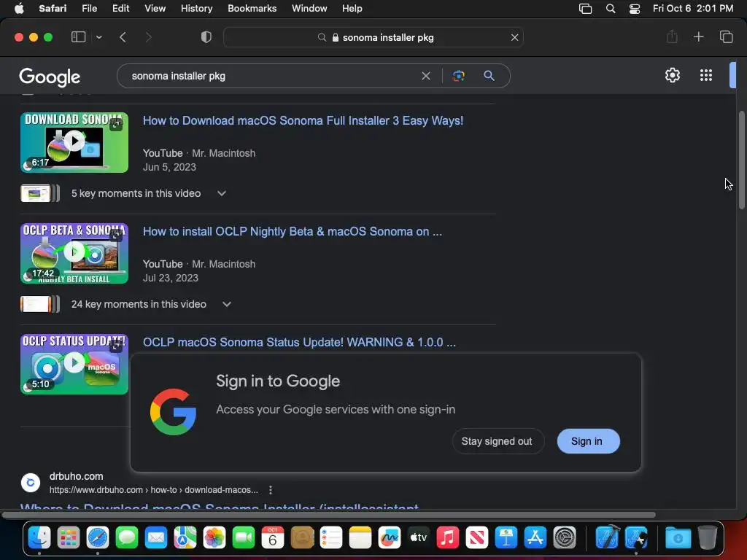Open Photos from the Dock

tap(214, 538)
